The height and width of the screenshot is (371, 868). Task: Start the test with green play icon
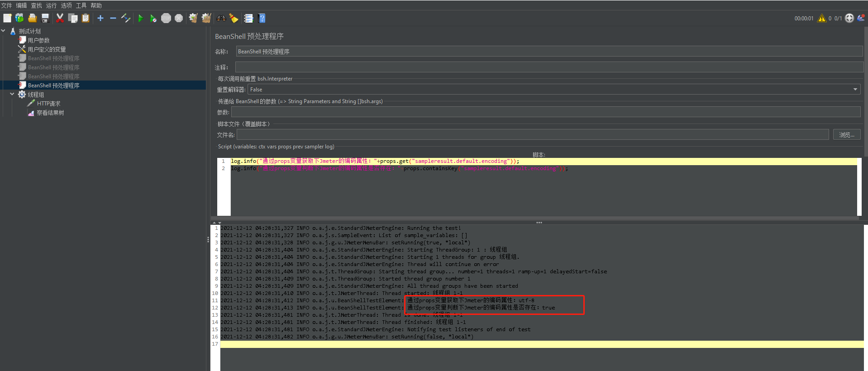coord(141,18)
